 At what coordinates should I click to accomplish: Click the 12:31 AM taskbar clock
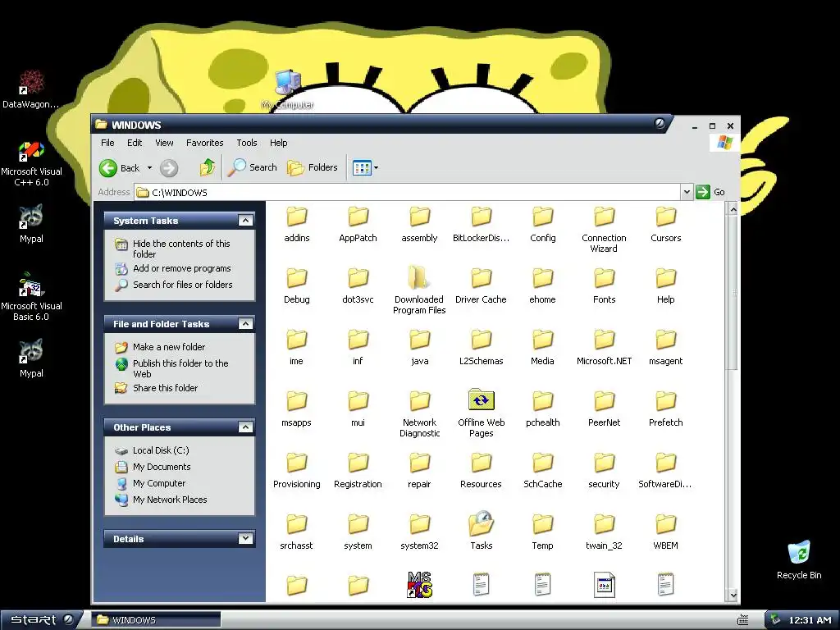tap(810, 620)
